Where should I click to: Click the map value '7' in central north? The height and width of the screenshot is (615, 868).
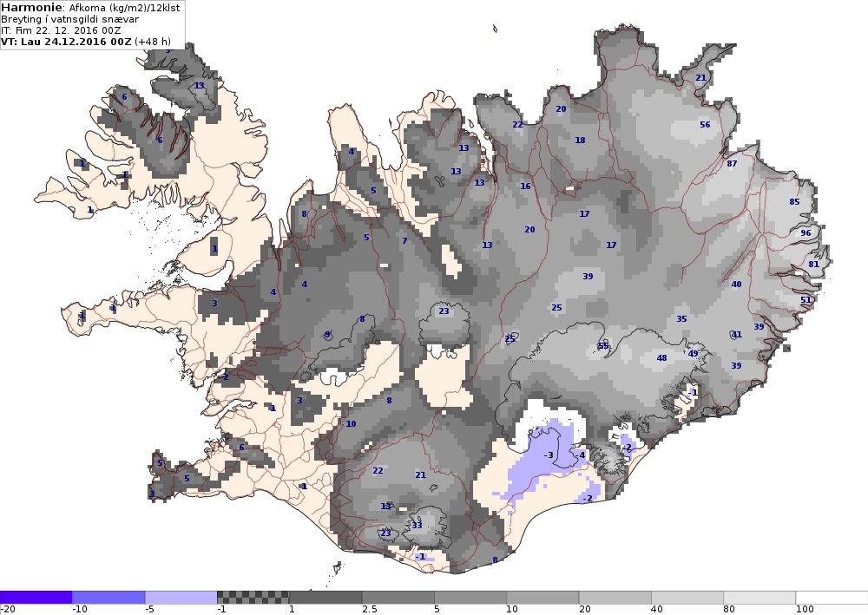click(x=404, y=240)
